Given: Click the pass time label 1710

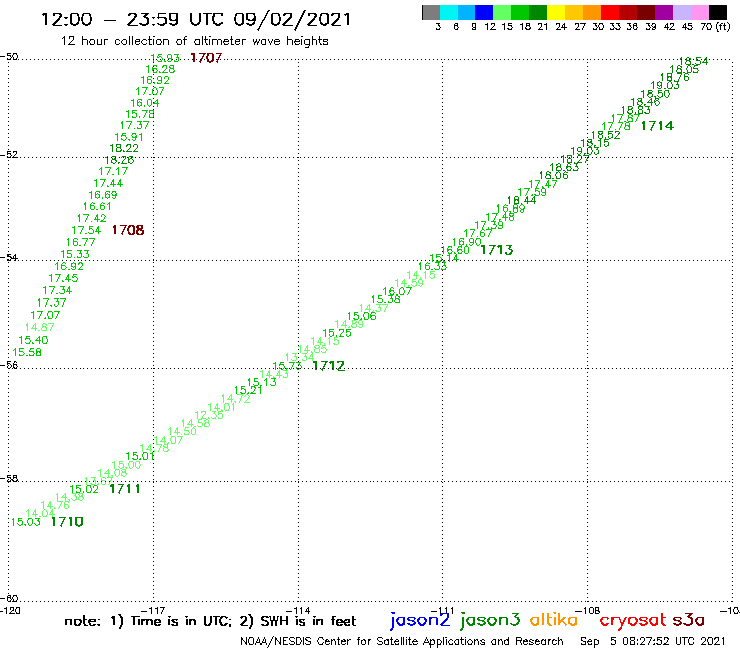Looking at the screenshot, I should click(67, 522).
